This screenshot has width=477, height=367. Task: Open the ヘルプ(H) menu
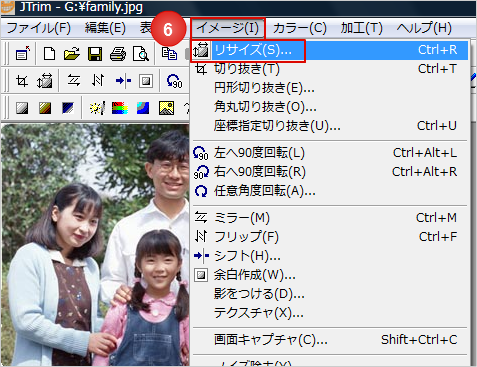(424, 28)
